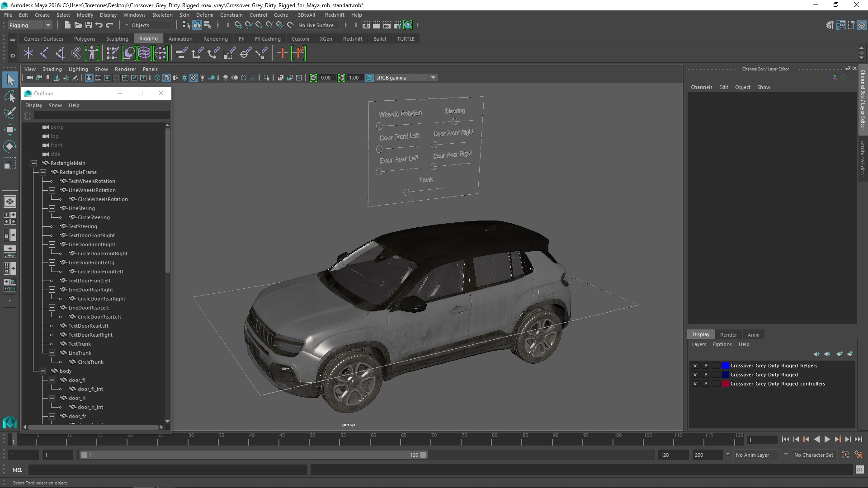Open the Script Editor icon

[859, 470]
